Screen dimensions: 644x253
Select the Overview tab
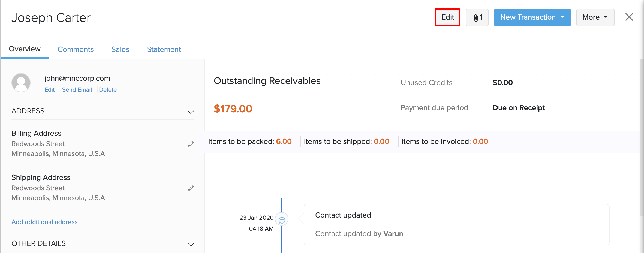[x=25, y=49]
